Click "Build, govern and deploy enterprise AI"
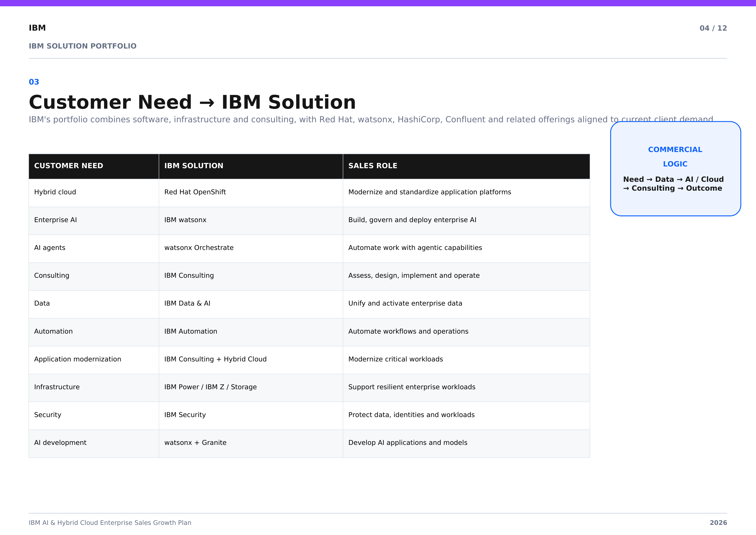 tap(412, 220)
